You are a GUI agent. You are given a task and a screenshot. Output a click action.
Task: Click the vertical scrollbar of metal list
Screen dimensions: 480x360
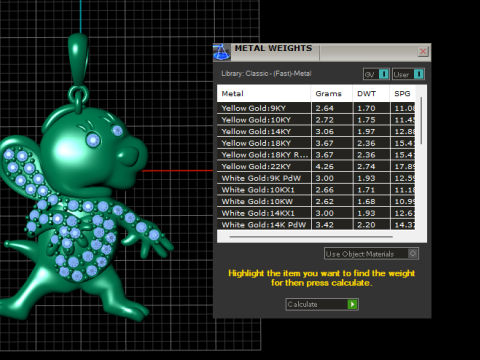point(421,121)
